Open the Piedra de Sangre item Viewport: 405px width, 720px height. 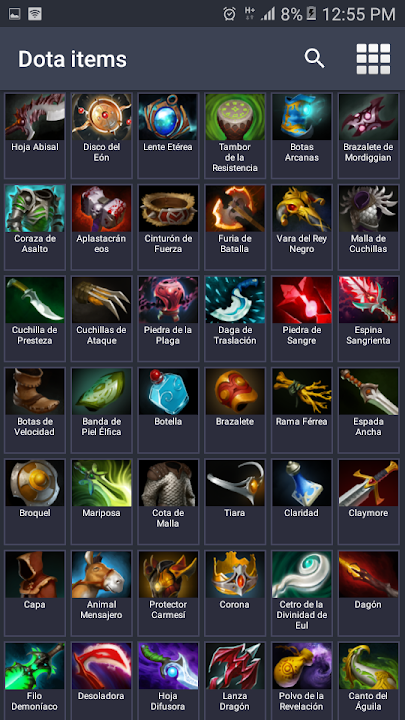click(302, 318)
